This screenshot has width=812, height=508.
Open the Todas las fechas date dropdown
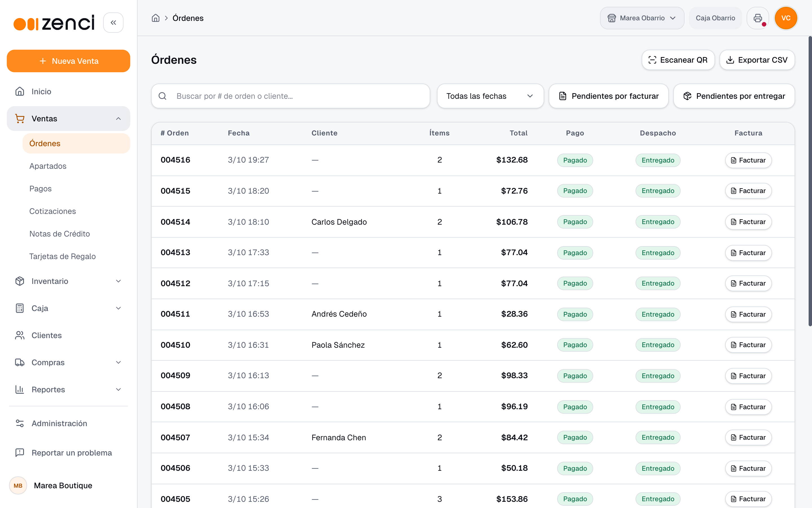490,96
